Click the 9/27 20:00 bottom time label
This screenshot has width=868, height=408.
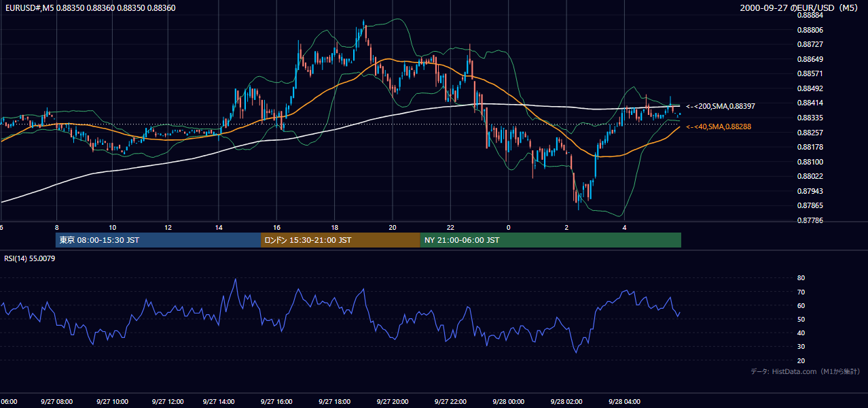(393, 401)
